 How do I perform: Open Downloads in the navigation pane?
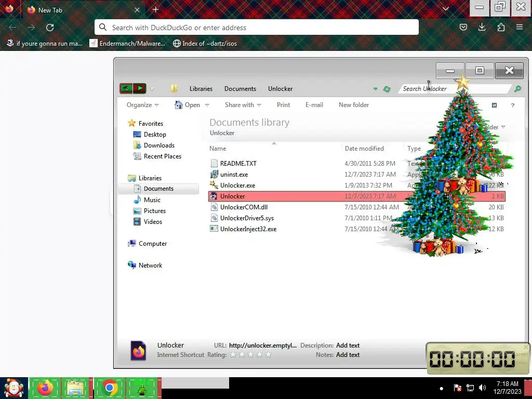click(x=159, y=145)
